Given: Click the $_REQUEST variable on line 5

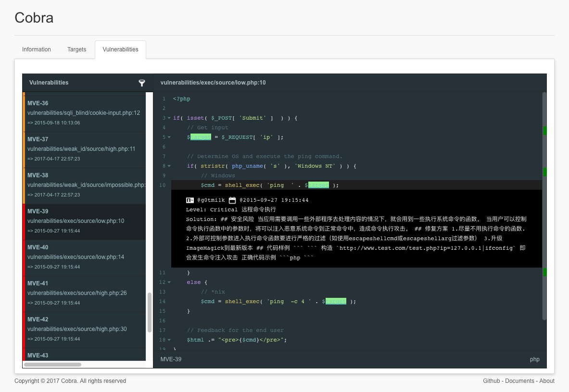Looking at the screenshot, I should pyautogui.click(x=237, y=137).
